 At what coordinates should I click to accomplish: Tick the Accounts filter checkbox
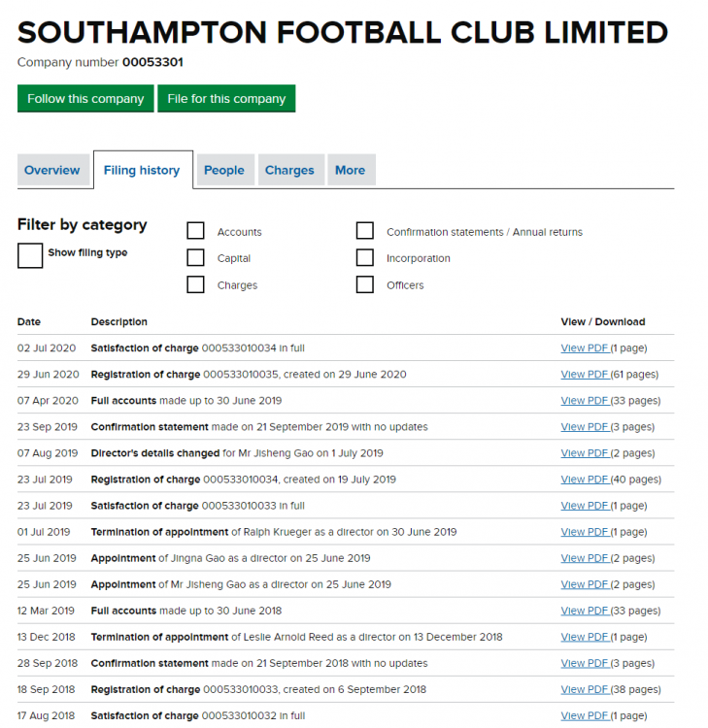pos(196,231)
